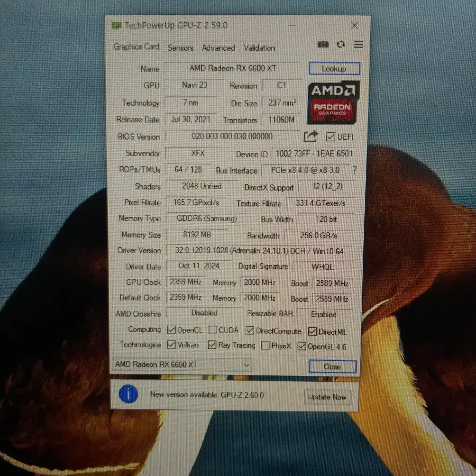Toggle the OpenCL checkbox
Screen dimensions: 476x476
172,330
